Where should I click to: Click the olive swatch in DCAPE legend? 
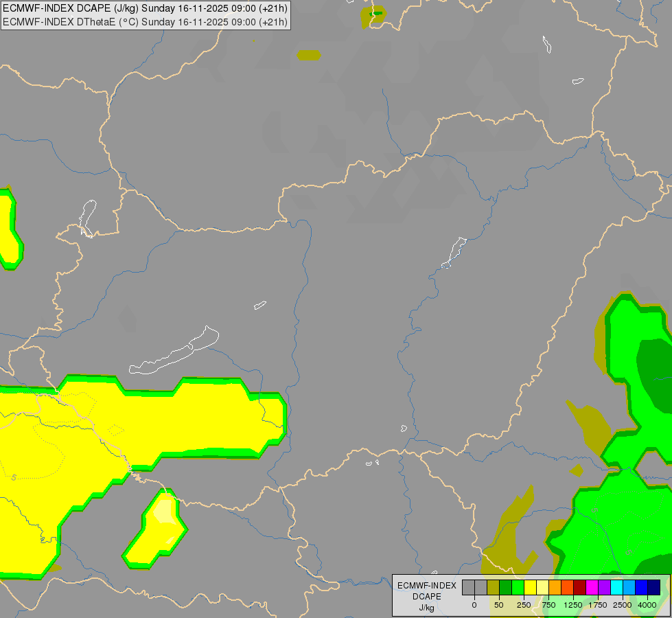[x=494, y=587]
